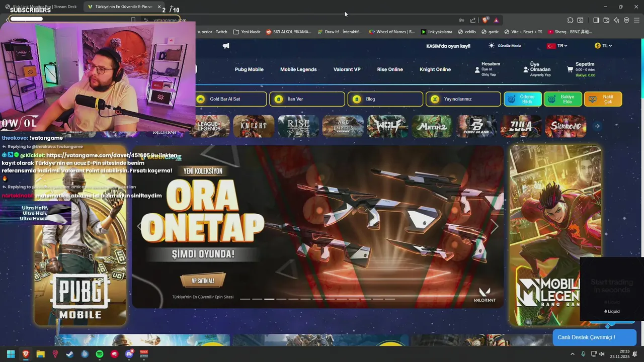Open Knight Online menu item
This screenshot has height=362, width=644.
(435, 69)
